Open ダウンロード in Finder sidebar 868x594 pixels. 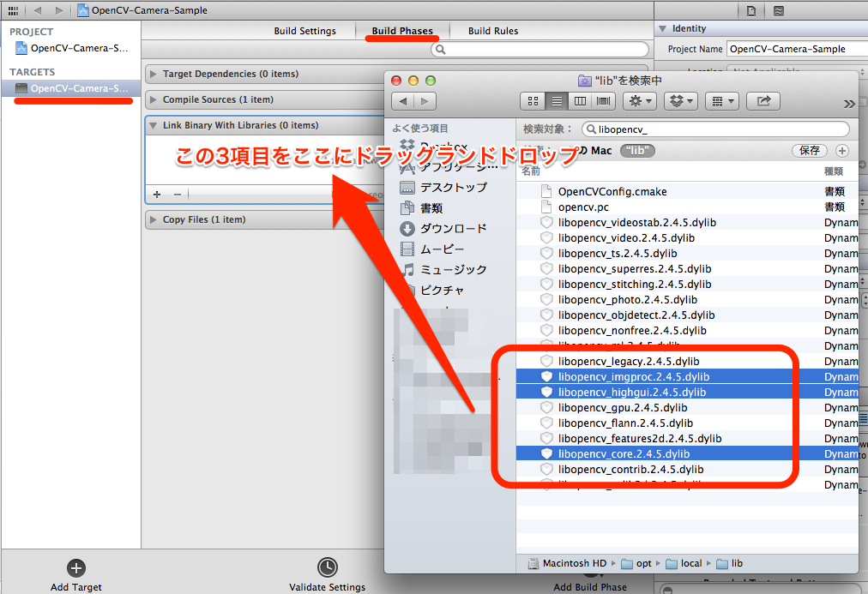(443, 228)
